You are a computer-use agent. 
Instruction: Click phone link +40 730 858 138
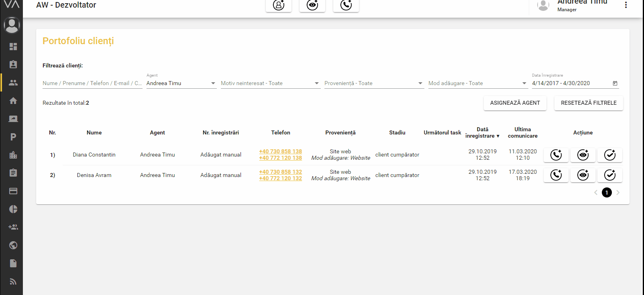(280, 151)
